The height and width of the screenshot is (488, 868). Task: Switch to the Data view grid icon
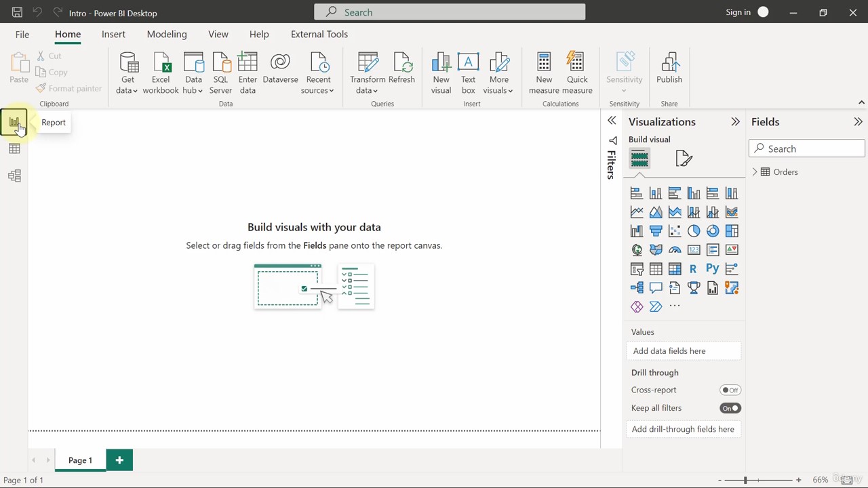tap(14, 149)
